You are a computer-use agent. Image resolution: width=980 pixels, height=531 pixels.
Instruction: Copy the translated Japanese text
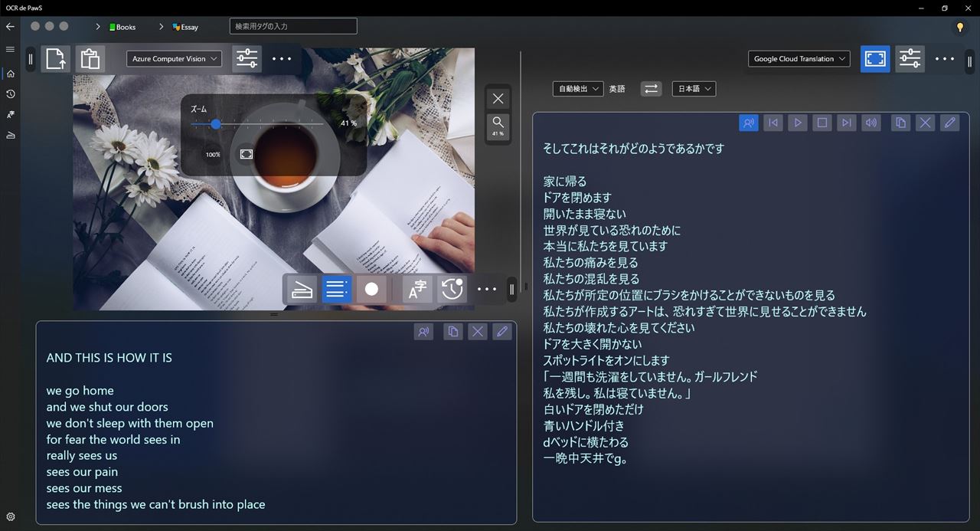pyautogui.click(x=901, y=123)
